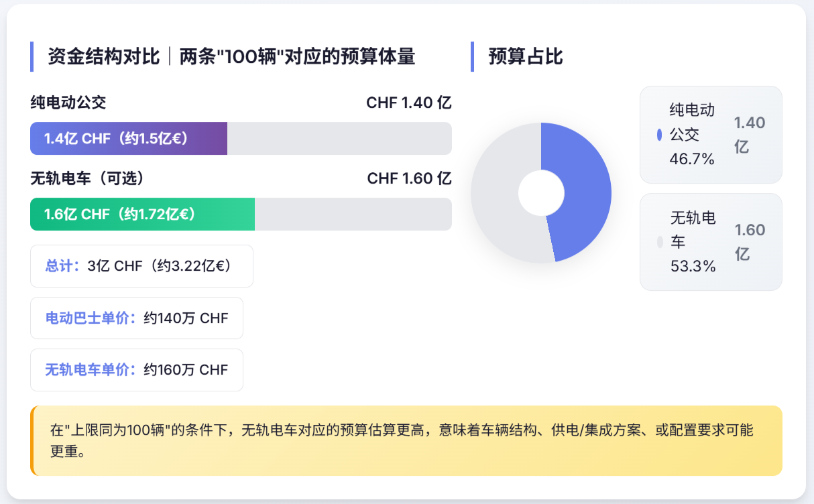This screenshot has width=814, height=504.
Task: Click the green 1.6亿 CHF progress bar
Action: pos(142,214)
